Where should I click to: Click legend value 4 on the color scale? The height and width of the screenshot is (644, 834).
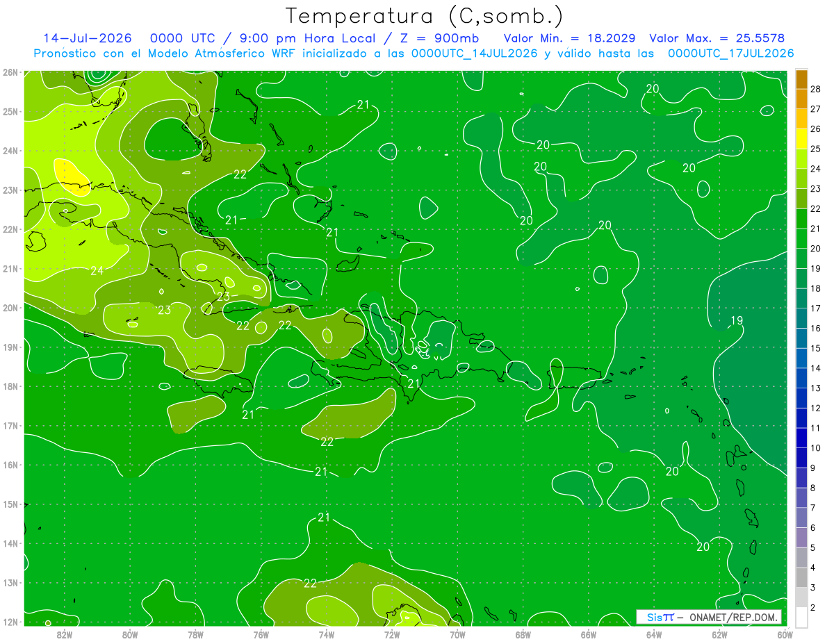coord(813,568)
